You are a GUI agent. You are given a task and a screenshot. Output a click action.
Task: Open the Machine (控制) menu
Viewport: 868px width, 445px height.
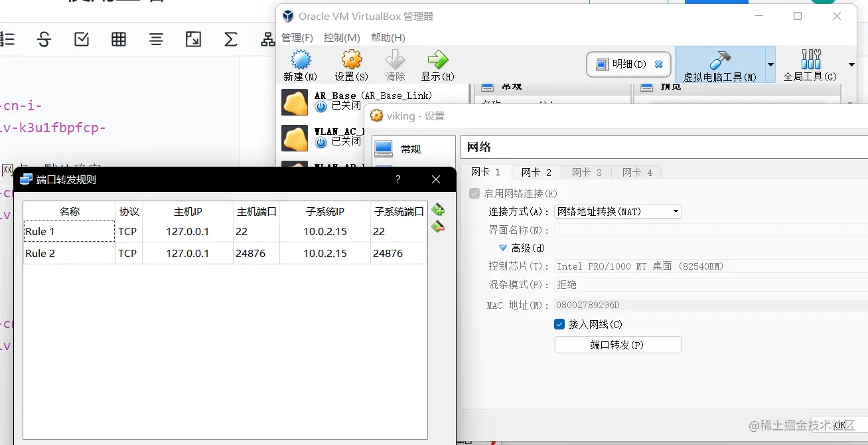point(342,38)
